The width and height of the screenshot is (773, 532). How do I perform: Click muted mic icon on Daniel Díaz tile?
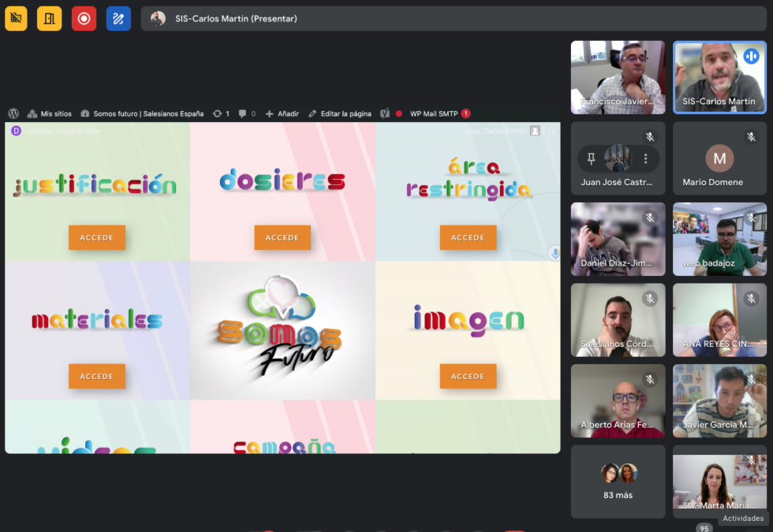coord(649,218)
